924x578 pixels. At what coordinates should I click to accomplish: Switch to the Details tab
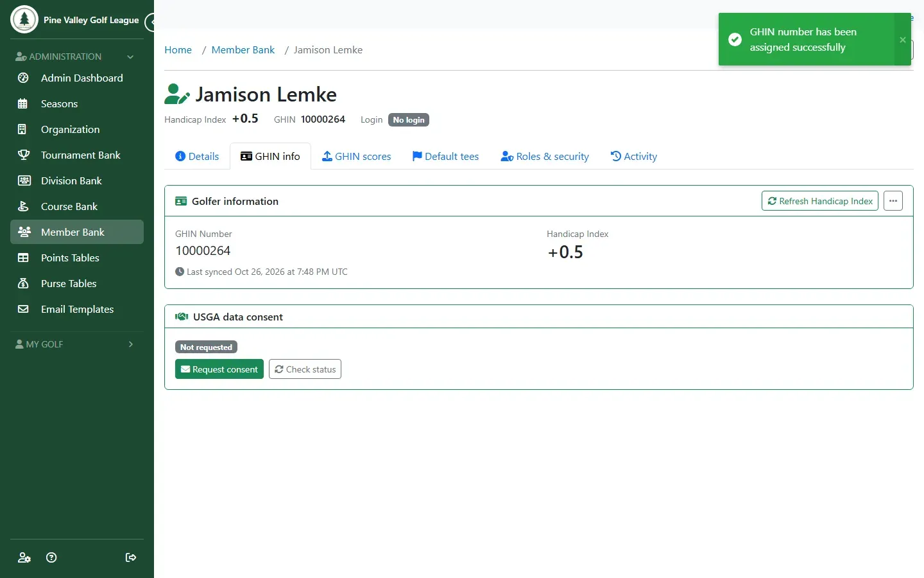pos(197,156)
